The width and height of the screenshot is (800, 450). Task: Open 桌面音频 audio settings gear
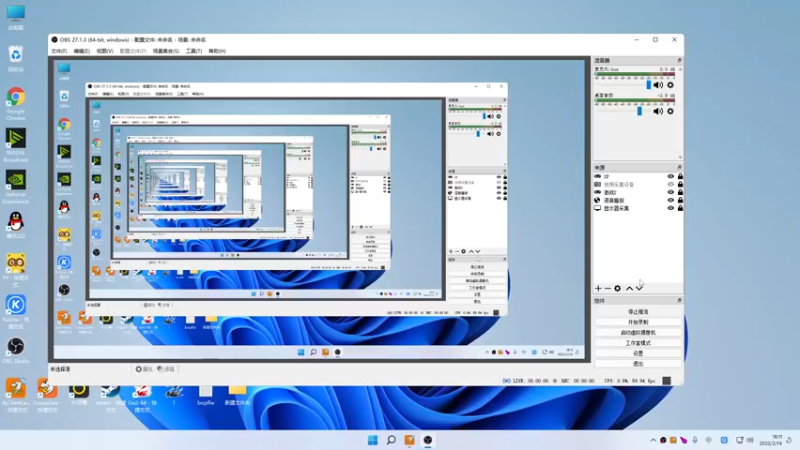click(670, 111)
